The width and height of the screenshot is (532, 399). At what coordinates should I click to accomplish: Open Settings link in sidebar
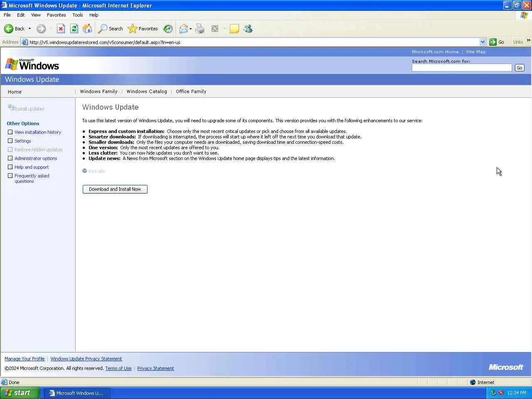pyautogui.click(x=23, y=141)
